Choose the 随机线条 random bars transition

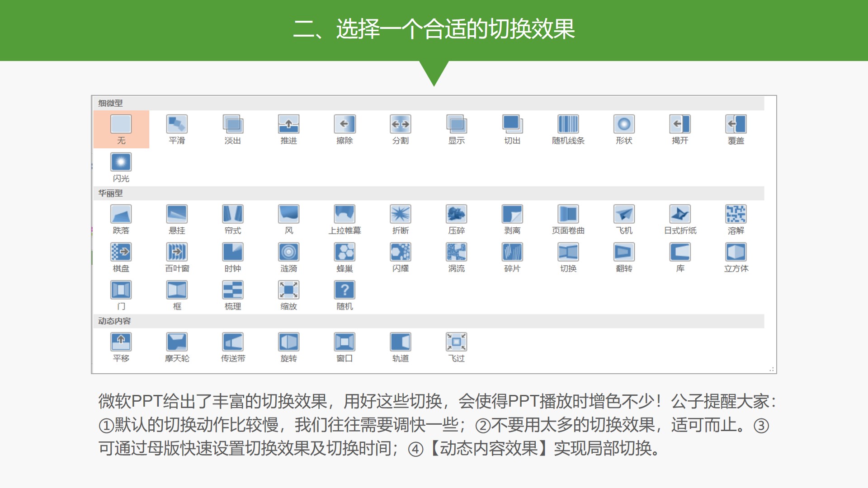coord(568,129)
